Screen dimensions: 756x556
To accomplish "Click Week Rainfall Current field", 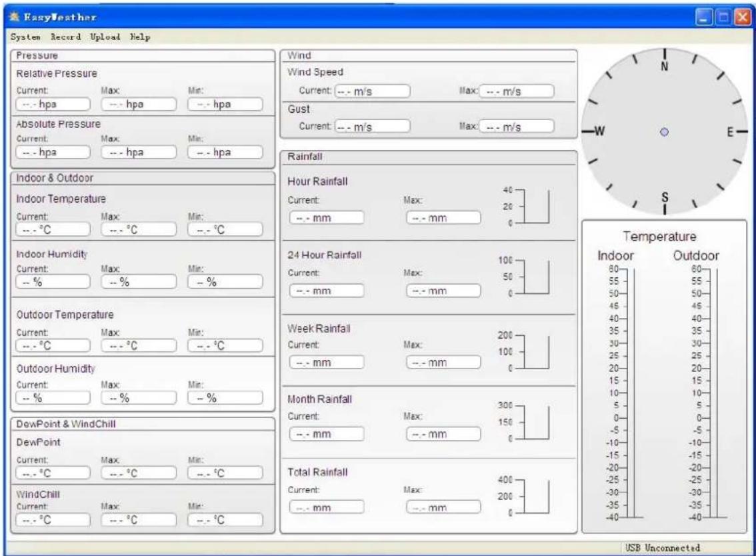I will [327, 363].
